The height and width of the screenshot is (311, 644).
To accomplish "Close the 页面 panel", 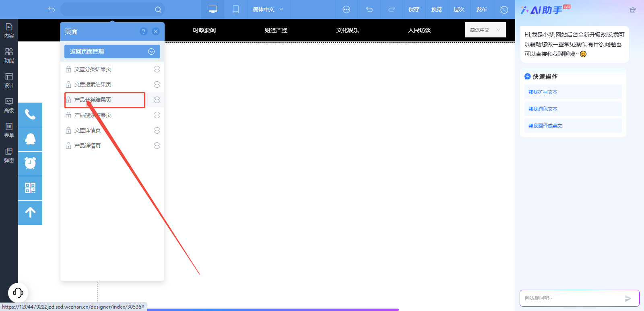I will point(156,31).
